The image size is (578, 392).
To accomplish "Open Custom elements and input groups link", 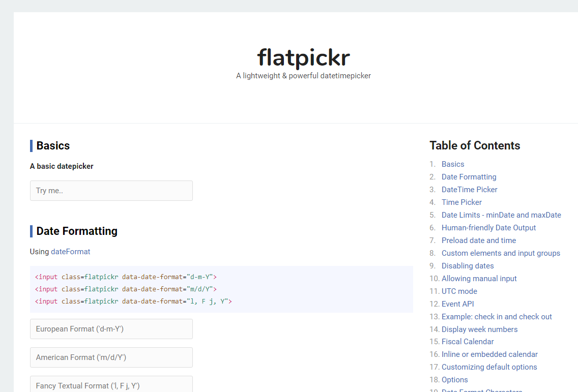I will coord(501,253).
